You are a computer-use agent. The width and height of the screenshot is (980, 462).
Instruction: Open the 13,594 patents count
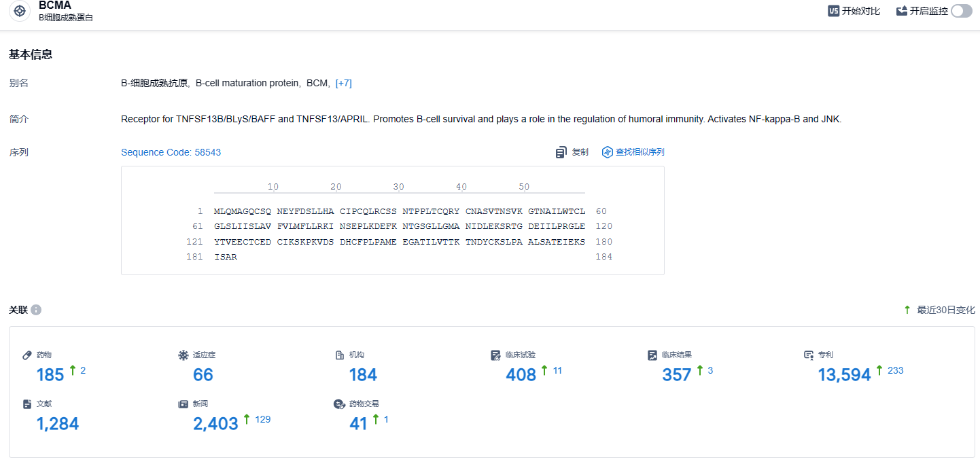tap(844, 374)
